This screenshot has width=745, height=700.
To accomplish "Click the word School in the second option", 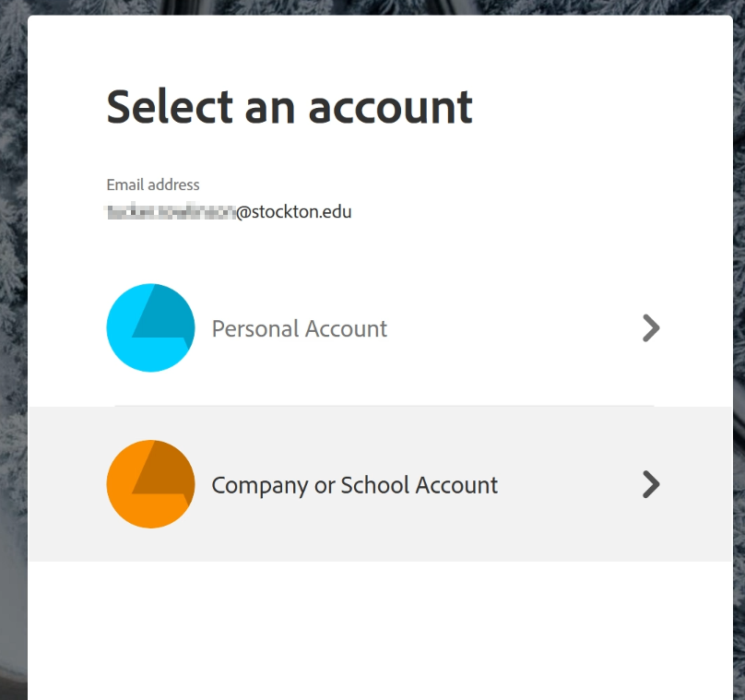I will coord(375,485).
